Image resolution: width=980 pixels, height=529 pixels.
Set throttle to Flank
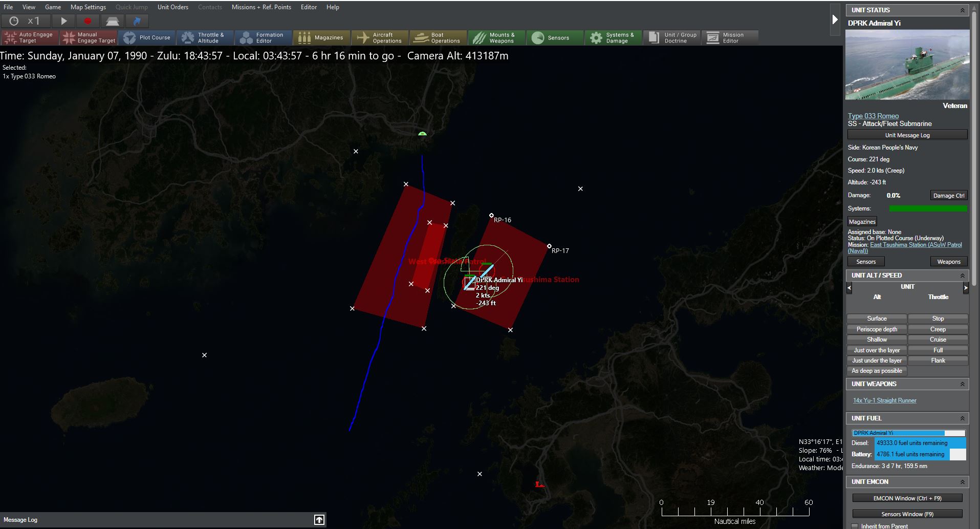pyautogui.click(x=938, y=361)
